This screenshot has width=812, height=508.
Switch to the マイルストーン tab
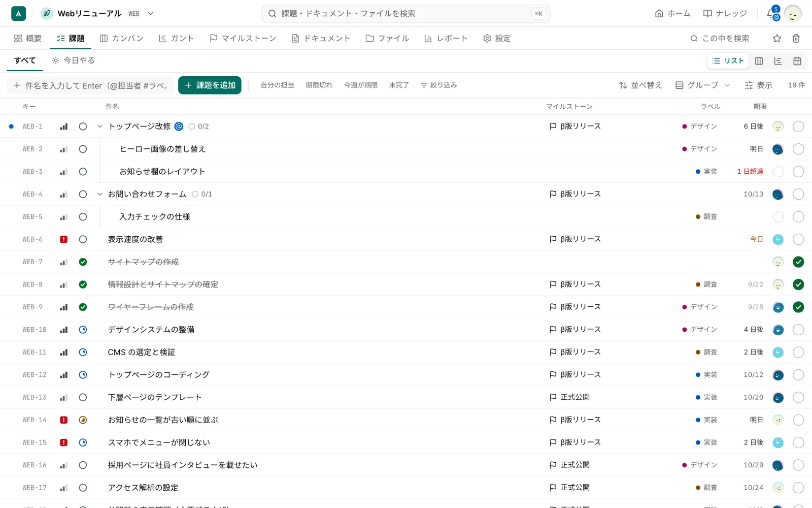pos(243,38)
